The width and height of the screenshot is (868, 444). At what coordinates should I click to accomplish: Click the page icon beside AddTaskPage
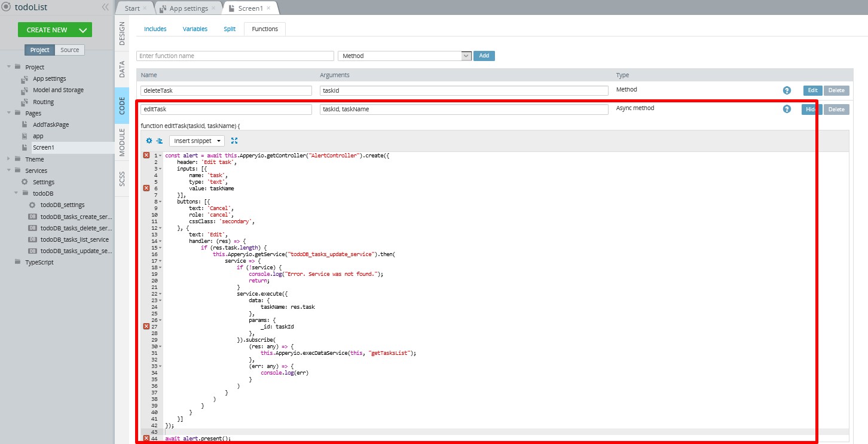tap(25, 124)
